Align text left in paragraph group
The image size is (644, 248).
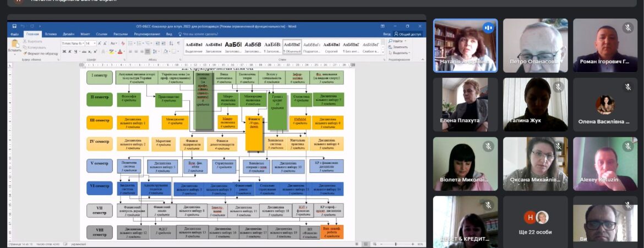130,51
